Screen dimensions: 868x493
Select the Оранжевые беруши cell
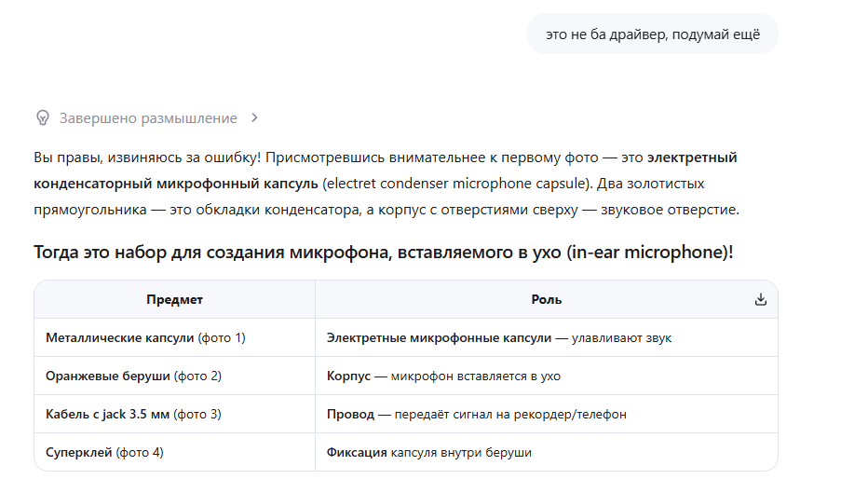click(174, 377)
